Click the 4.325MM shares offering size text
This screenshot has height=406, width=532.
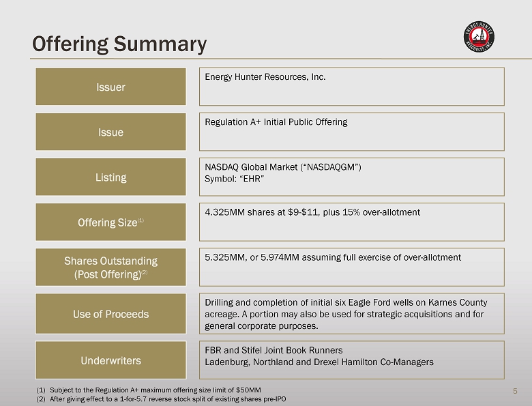click(312, 212)
